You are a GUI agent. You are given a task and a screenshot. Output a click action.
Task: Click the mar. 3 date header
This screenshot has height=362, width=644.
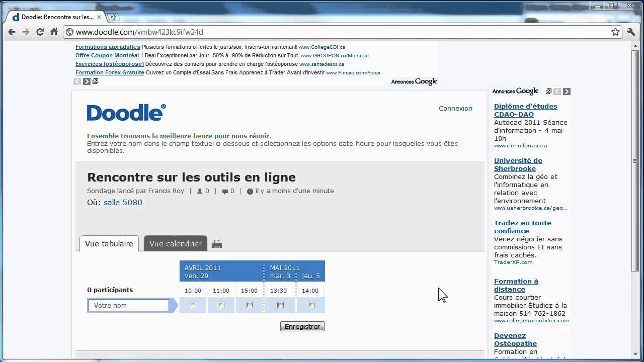click(x=280, y=276)
